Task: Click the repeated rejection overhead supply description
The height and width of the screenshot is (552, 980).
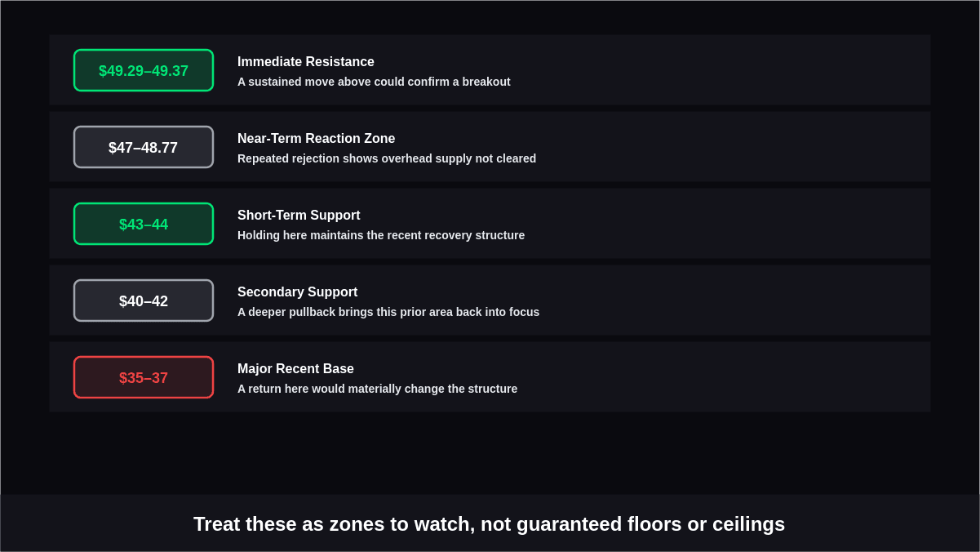Action: pyautogui.click(x=387, y=158)
